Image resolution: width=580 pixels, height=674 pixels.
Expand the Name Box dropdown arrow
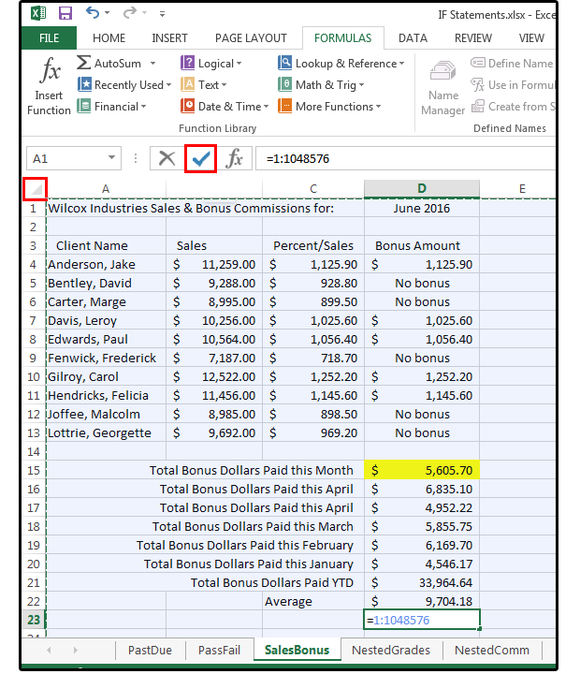pyautogui.click(x=111, y=158)
